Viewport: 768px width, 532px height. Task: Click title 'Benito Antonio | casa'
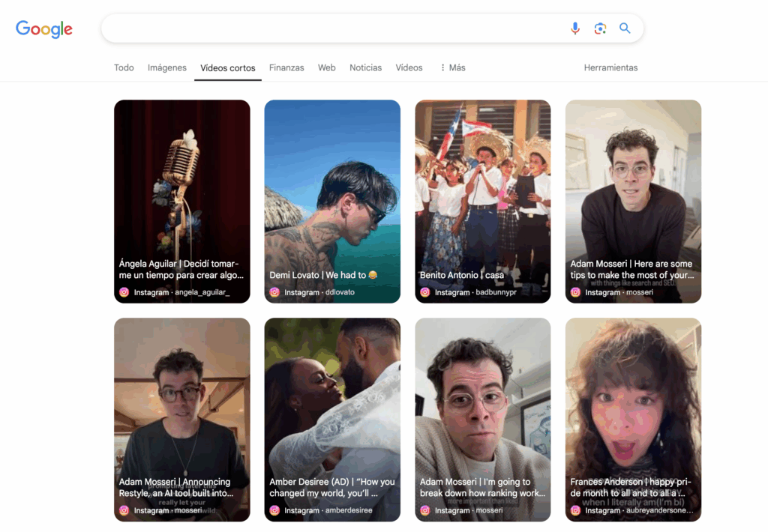pyautogui.click(x=462, y=275)
